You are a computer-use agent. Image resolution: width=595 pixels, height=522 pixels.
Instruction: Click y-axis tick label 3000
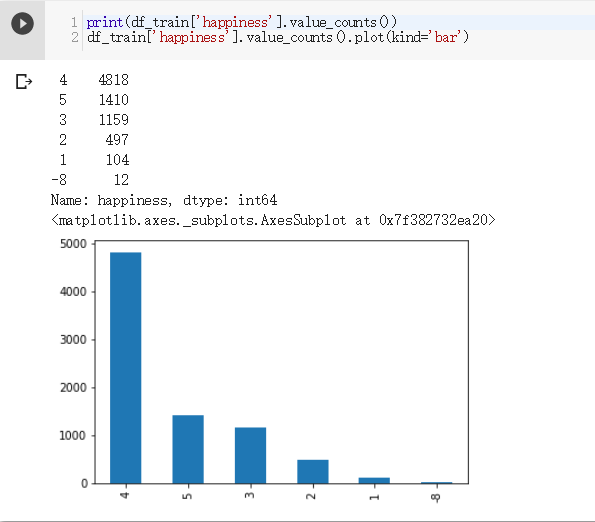73,340
